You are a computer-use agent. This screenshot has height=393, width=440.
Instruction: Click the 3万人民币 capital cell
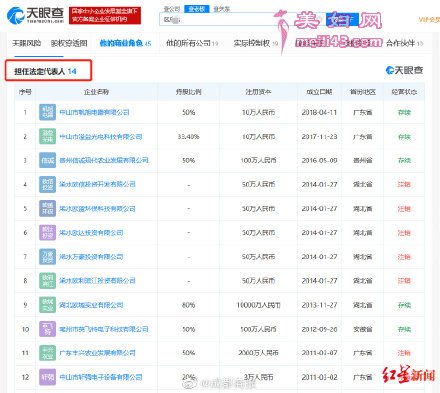258,377
